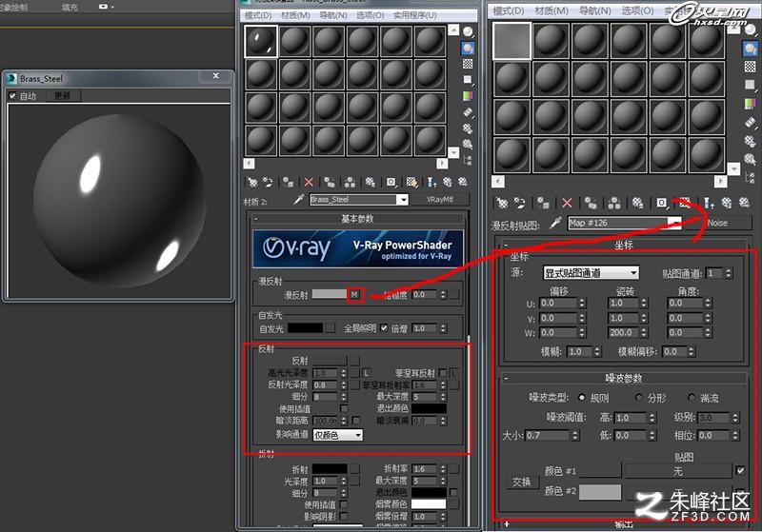Image resolution: width=762 pixels, height=532 pixels.
Task: Select 分形 noise type radio button
Action: click(638, 398)
